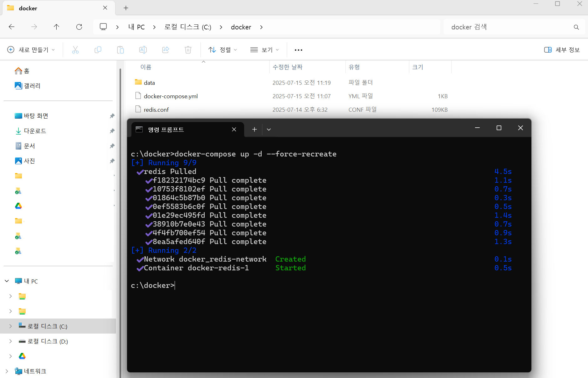
Task: Open a new terminal tab
Action: click(254, 130)
